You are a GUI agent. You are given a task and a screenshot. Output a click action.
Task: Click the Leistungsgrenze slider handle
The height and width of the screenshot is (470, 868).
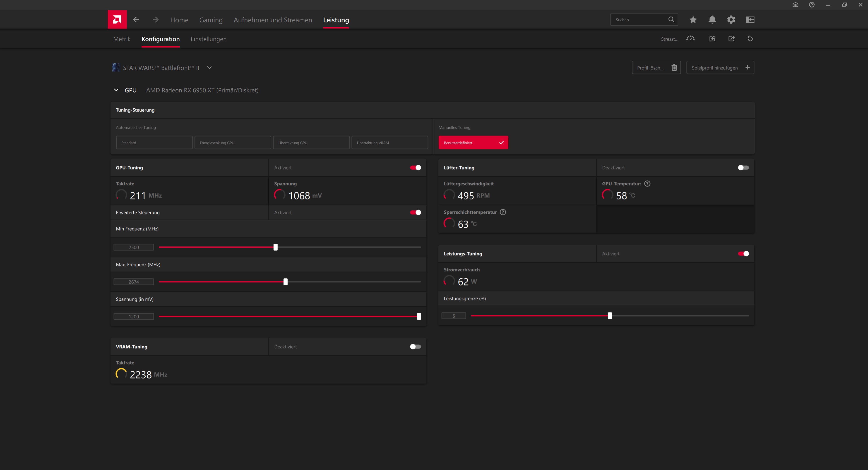pyautogui.click(x=610, y=316)
